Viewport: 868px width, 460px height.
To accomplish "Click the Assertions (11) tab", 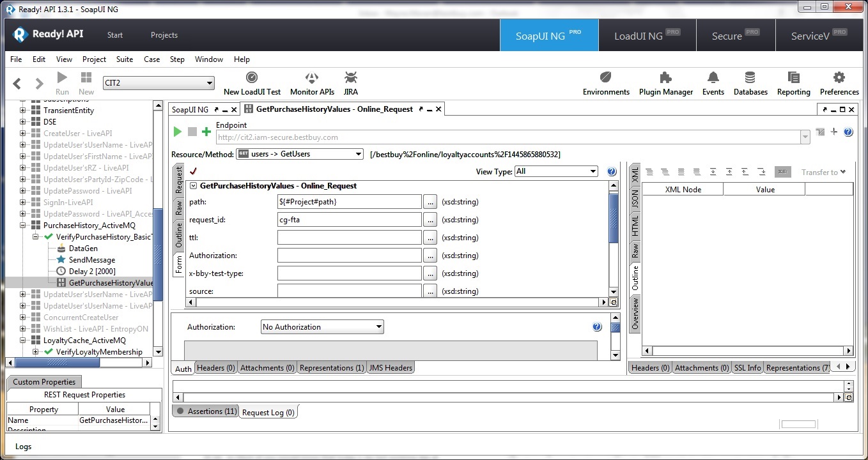I will pos(206,411).
